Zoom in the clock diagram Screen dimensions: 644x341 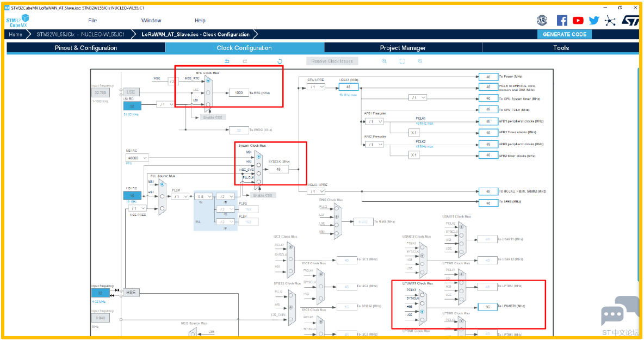pos(384,61)
